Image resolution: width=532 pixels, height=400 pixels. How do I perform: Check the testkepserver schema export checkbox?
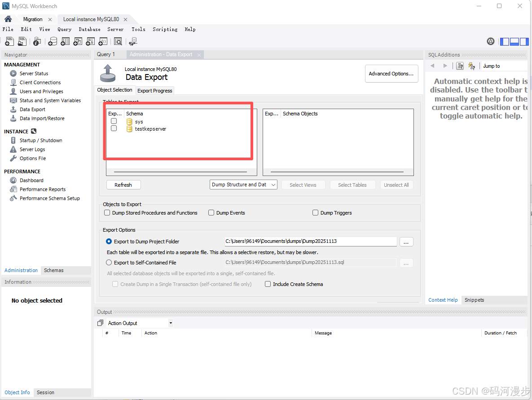click(x=114, y=128)
